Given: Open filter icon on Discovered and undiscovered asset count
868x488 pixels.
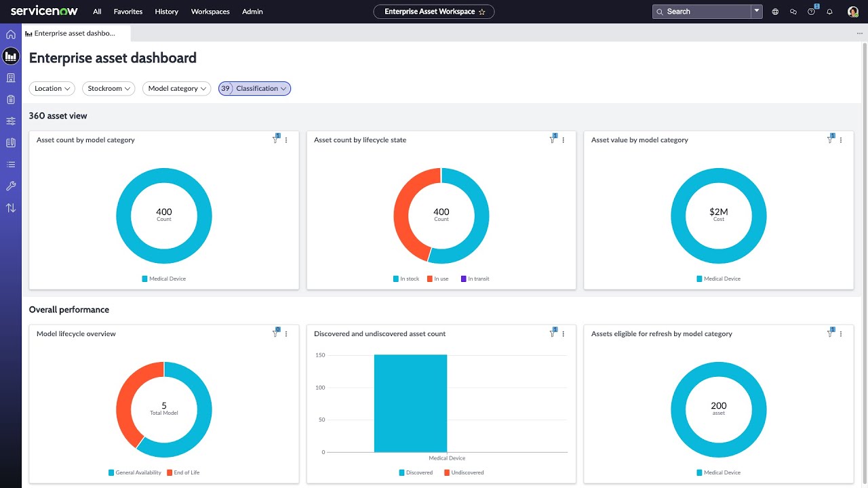Looking at the screenshot, I should coord(553,333).
